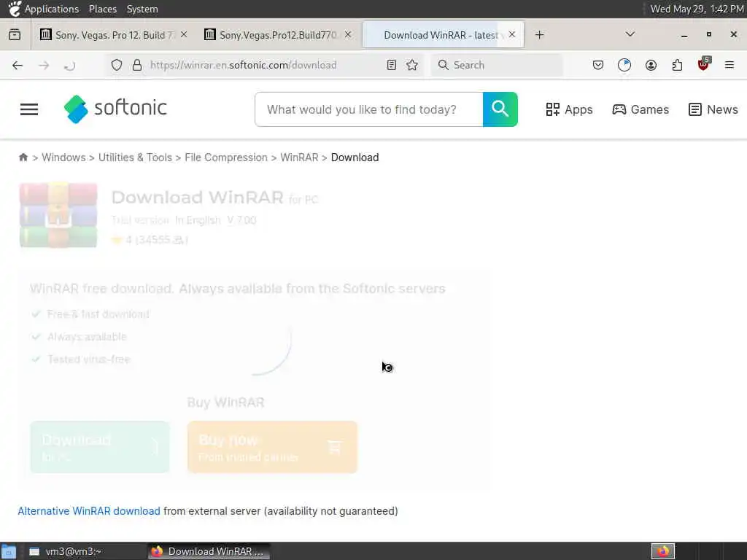The height and width of the screenshot is (560, 747).
Task: Open the extensions puzzle-piece icon
Action: (677, 65)
